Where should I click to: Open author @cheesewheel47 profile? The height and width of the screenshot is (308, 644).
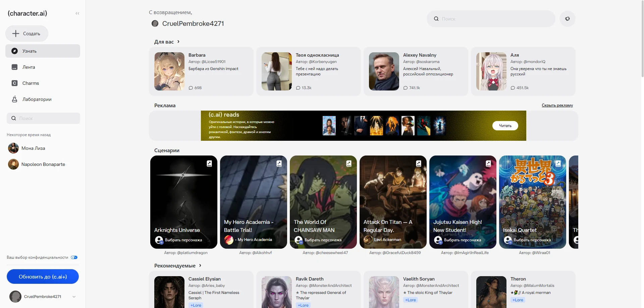pos(325,253)
